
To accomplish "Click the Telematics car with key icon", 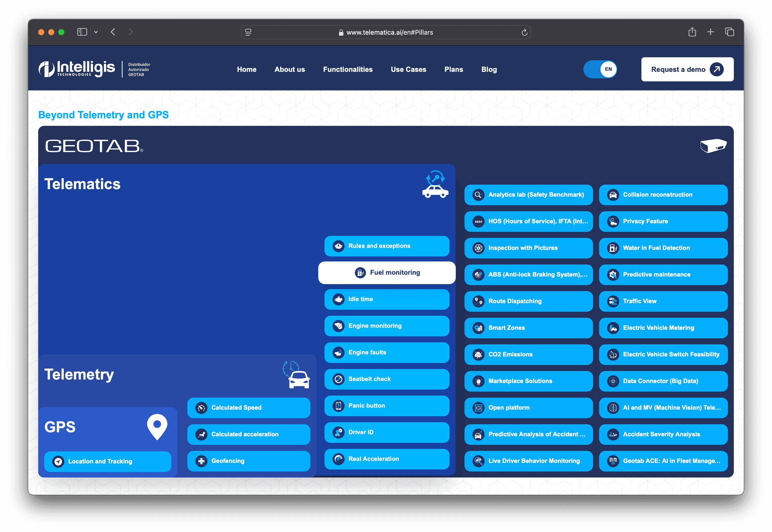I will (x=435, y=184).
